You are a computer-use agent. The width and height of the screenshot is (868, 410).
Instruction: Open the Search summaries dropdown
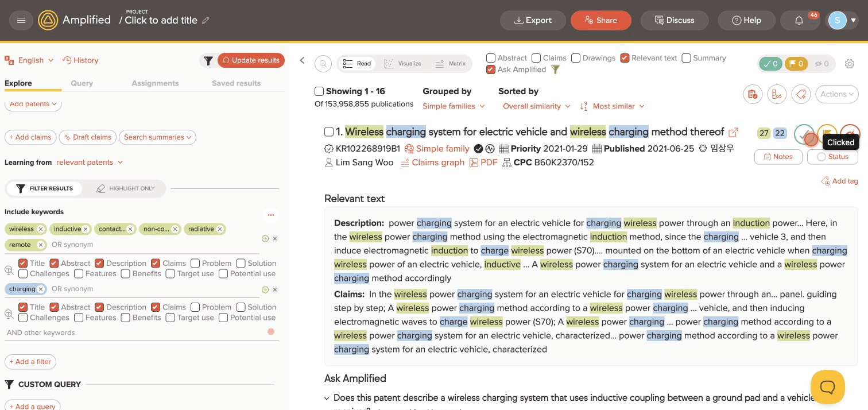pos(157,137)
